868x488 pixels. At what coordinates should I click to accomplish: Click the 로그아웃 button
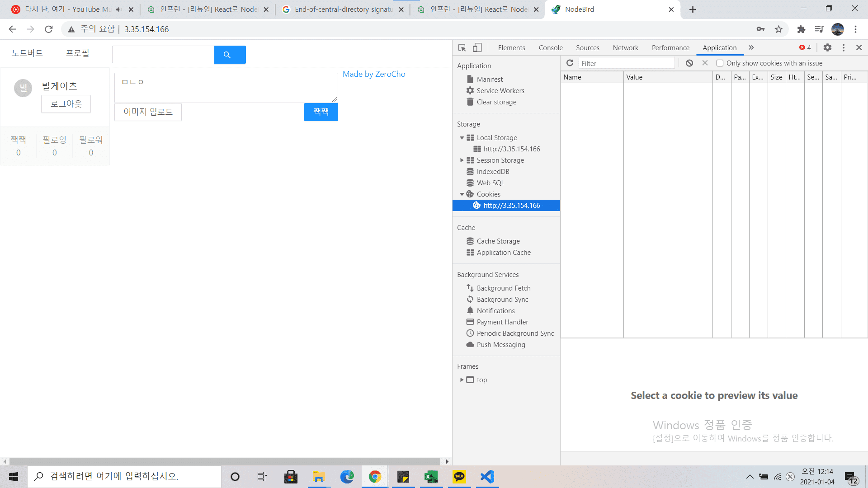click(66, 104)
